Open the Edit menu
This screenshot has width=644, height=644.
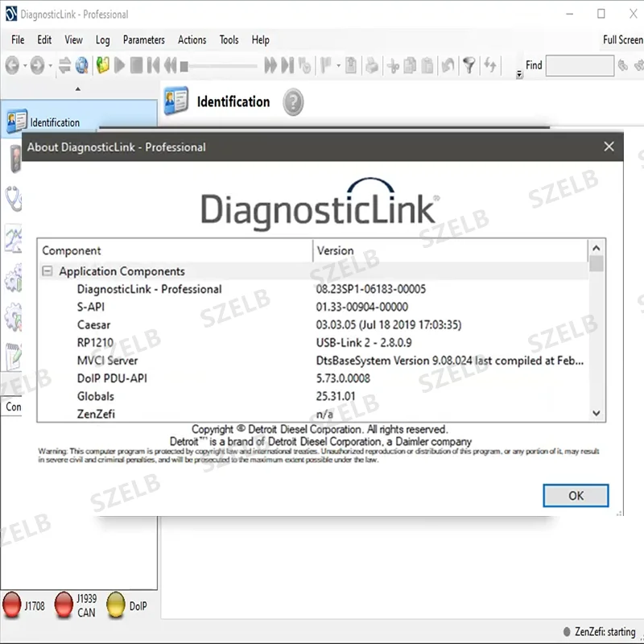[44, 39]
